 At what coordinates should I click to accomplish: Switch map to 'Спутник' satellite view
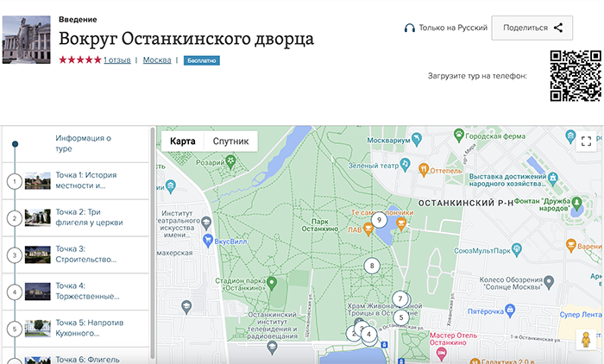[x=230, y=141]
